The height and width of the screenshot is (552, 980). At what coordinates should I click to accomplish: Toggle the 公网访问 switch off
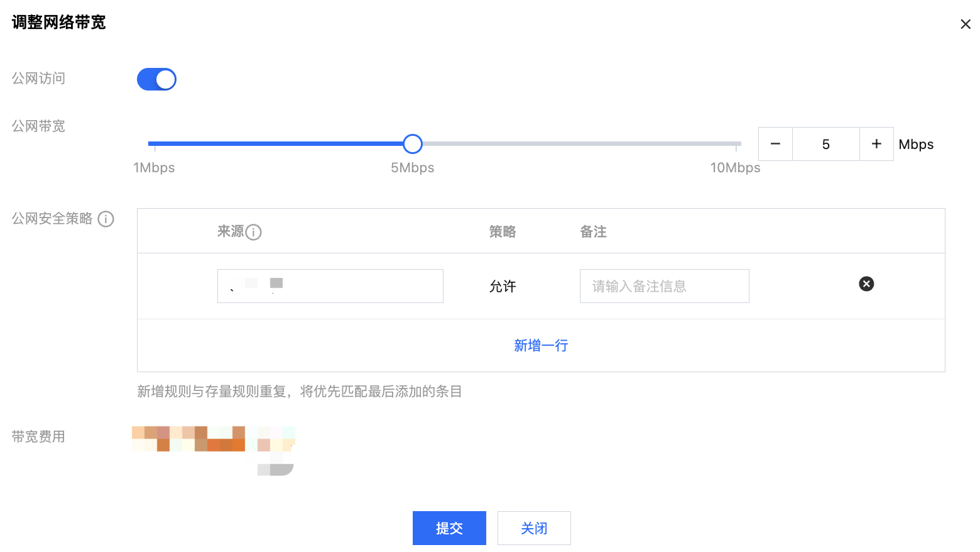point(156,79)
